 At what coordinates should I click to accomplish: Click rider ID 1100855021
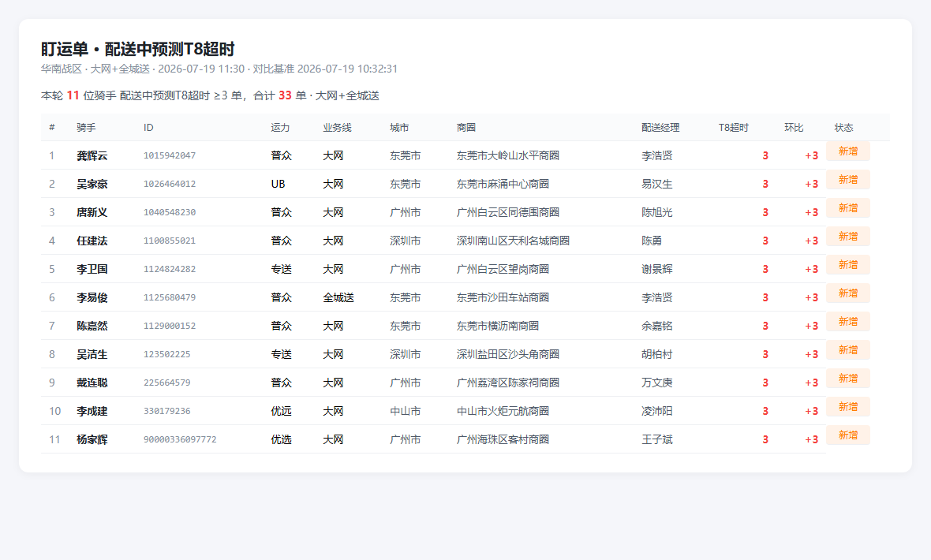point(170,241)
